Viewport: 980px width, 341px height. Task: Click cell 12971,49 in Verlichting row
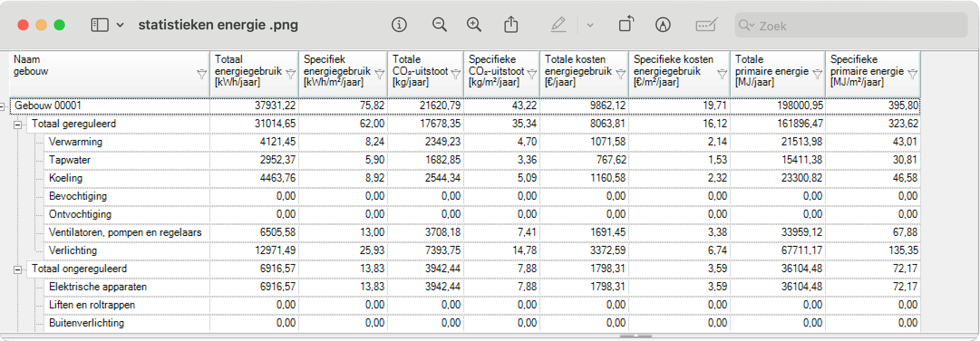(x=275, y=250)
